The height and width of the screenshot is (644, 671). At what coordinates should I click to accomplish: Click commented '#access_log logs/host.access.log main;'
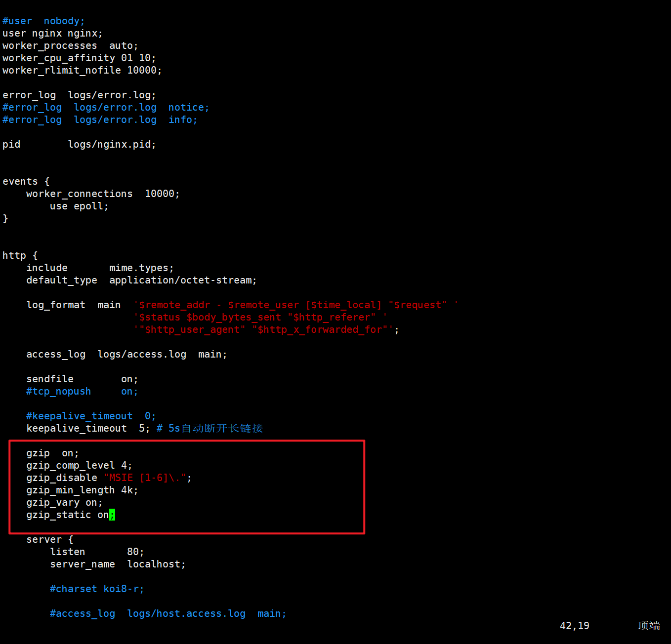(x=168, y=614)
